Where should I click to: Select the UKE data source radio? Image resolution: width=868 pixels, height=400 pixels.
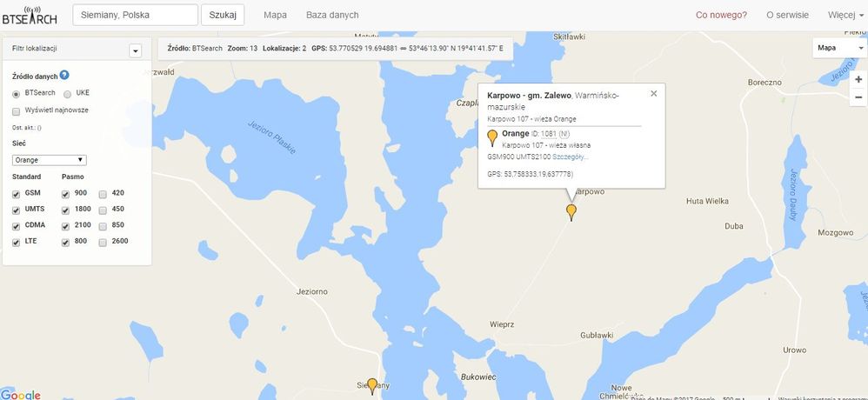(x=67, y=94)
